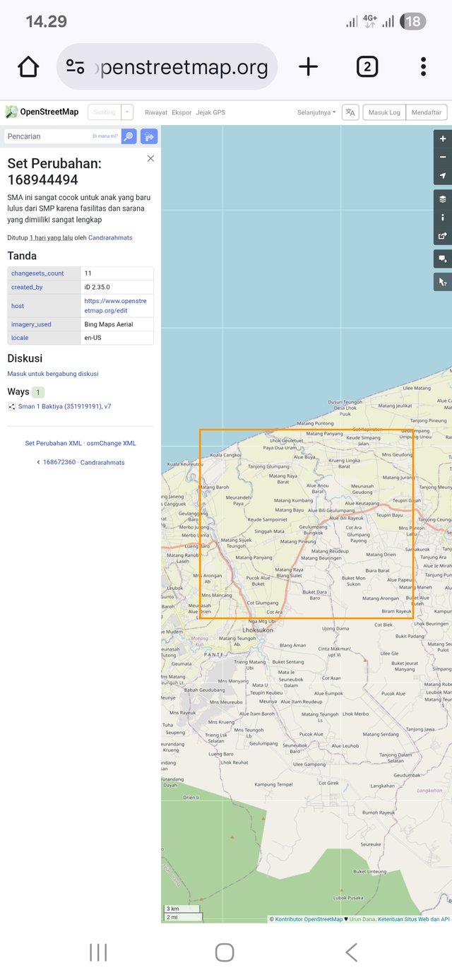Open the map layers panel
Viewport: 452px width, 980px height.
[443, 199]
